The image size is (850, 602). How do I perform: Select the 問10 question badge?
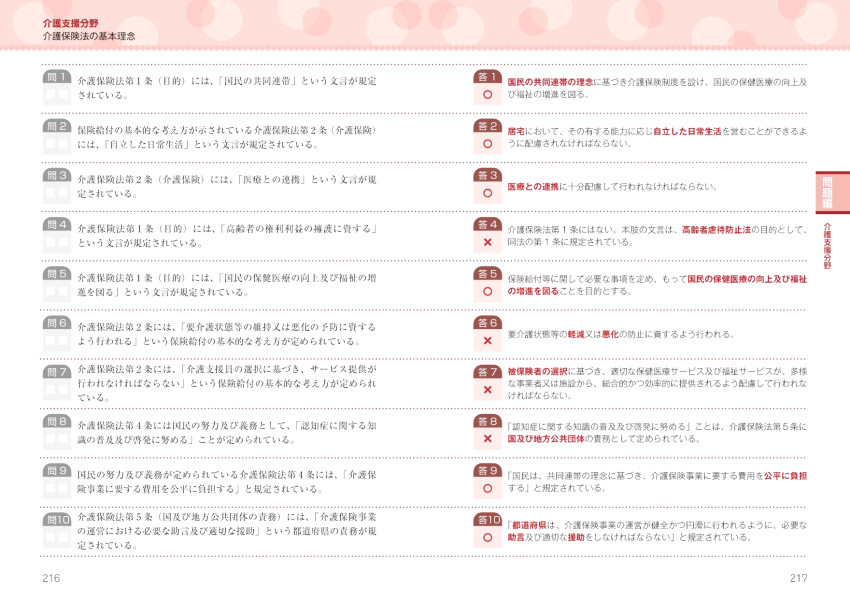57,520
